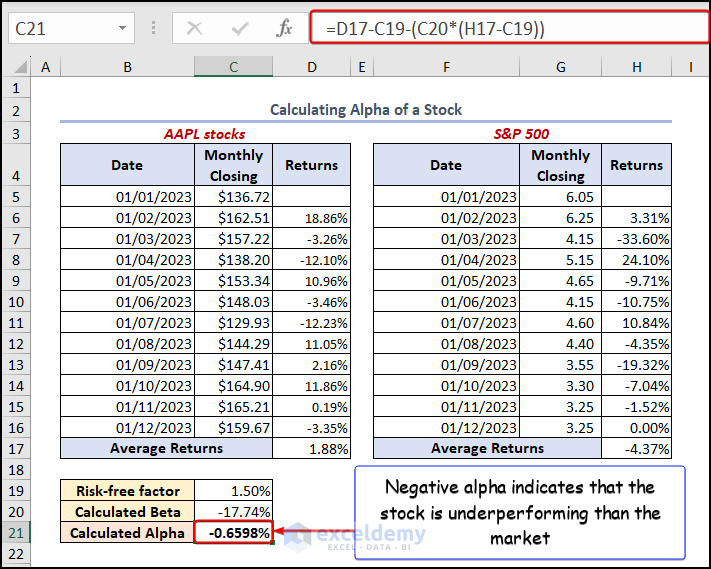Viewport: 711px width, 569px height.
Task: Select Calculated Beta value -17.74%
Action: 234,511
